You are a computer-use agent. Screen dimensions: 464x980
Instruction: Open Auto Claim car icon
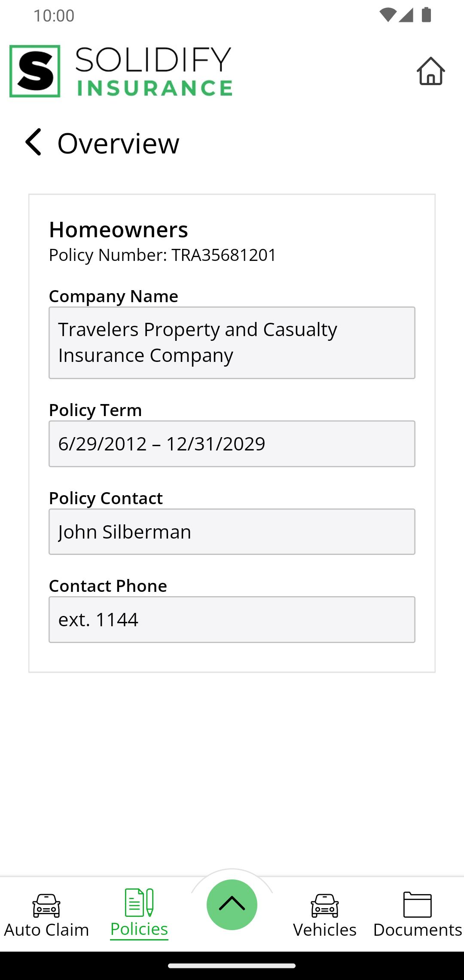pos(46,905)
